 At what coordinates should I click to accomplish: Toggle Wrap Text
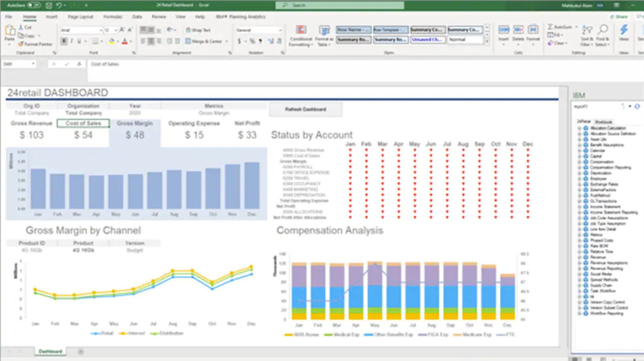pos(198,30)
